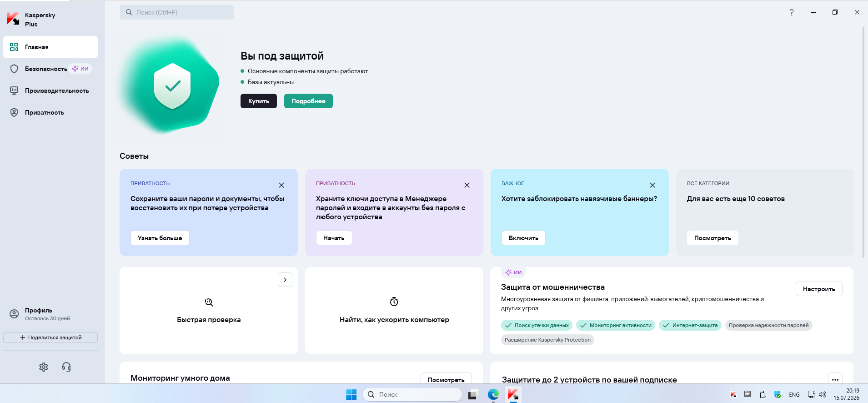Click the Kaspersky taskbar app icon
The image size is (868, 403).
click(x=513, y=394)
